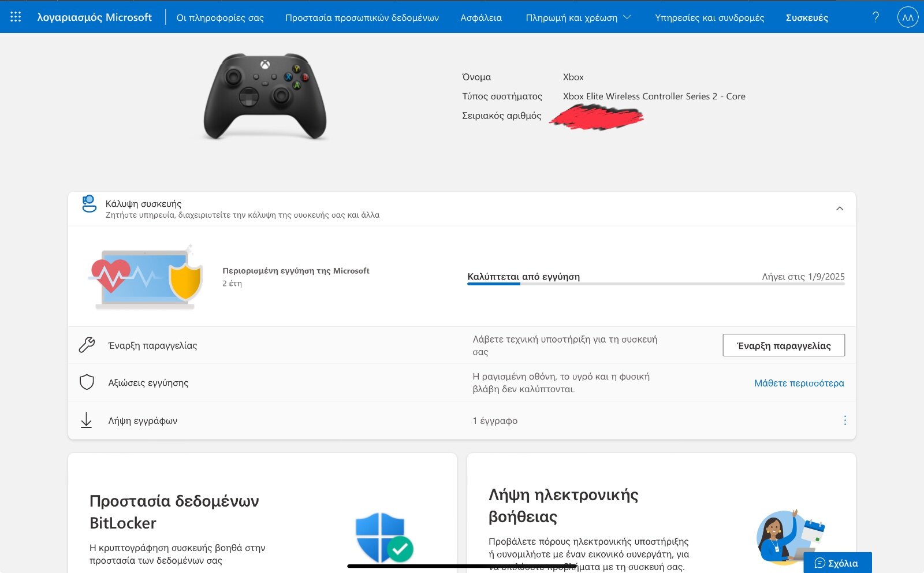
Task: Open the help question mark icon
Action: point(875,17)
